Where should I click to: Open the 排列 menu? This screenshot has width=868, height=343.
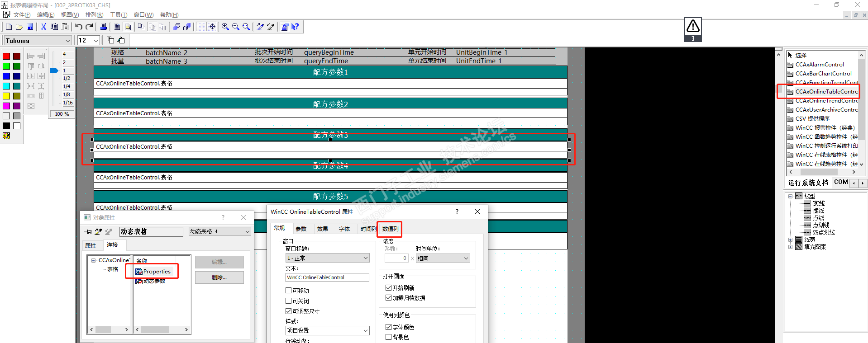(94, 15)
